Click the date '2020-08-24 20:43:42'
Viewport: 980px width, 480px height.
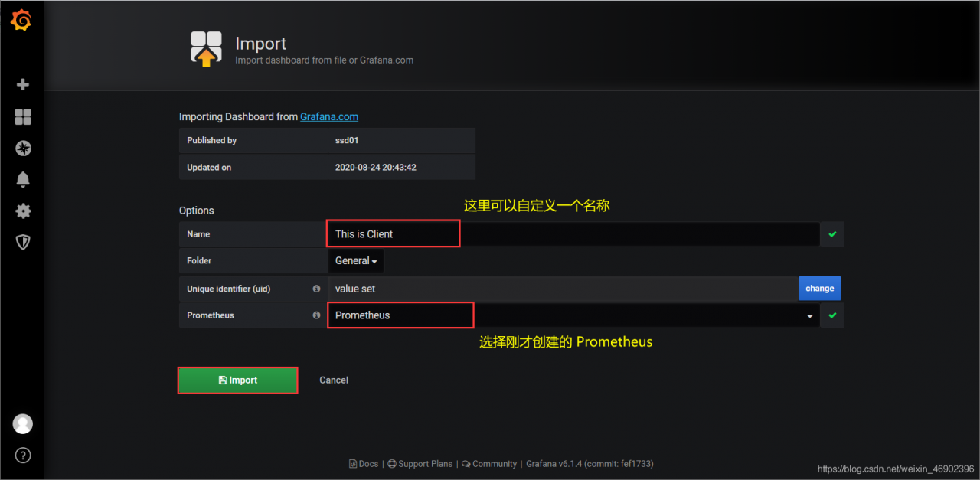point(376,168)
